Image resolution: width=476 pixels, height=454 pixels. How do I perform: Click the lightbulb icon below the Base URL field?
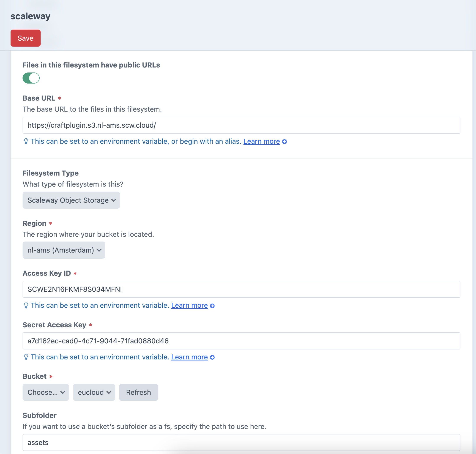pyautogui.click(x=26, y=141)
